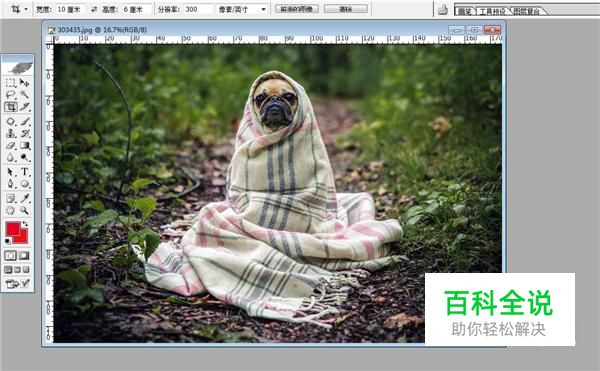The width and height of the screenshot is (600, 371).
Task: Jump to ImageReady from toolbox bottom
Action: coord(17,283)
